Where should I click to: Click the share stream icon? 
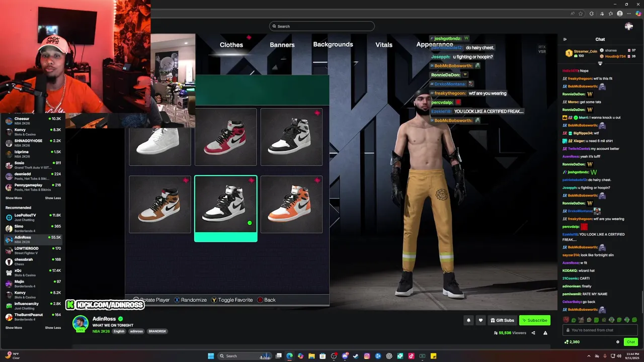[533, 333]
